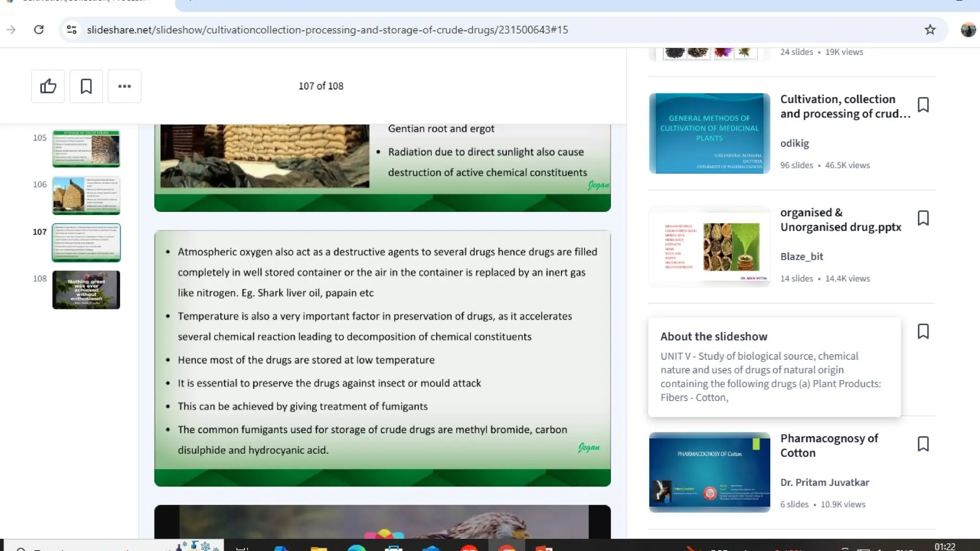
Task: View site information icon in address bar
Action: tap(72, 30)
